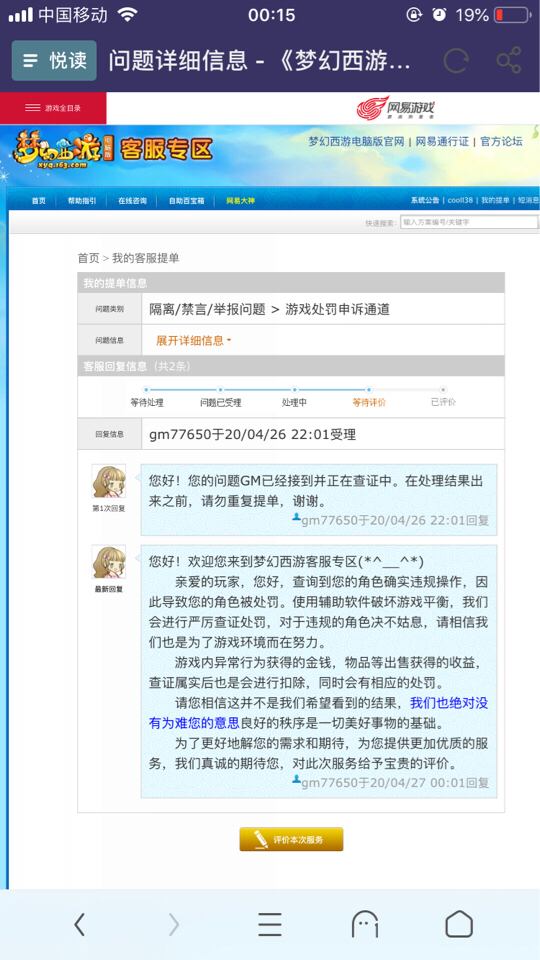Open the browser hamburger menu icon
This screenshot has width=540, height=960.
point(269,924)
